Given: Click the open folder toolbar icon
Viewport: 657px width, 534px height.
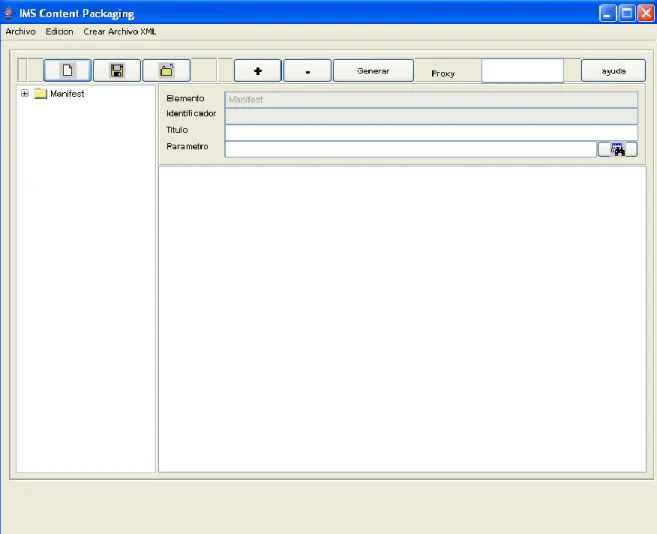Looking at the screenshot, I should [166, 70].
